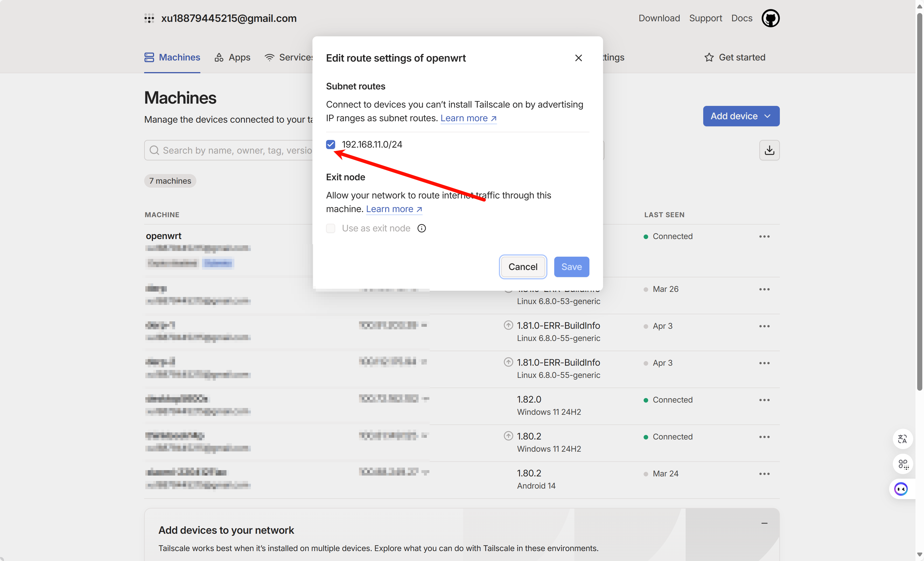This screenshot has height=561, width=924.
Task: Close the Edit route settings dialog
Action: (578, 58)
